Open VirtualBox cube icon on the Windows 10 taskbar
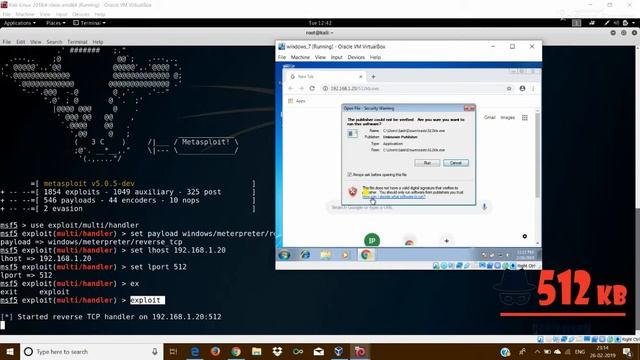640x360 pixels. [339, 351]
